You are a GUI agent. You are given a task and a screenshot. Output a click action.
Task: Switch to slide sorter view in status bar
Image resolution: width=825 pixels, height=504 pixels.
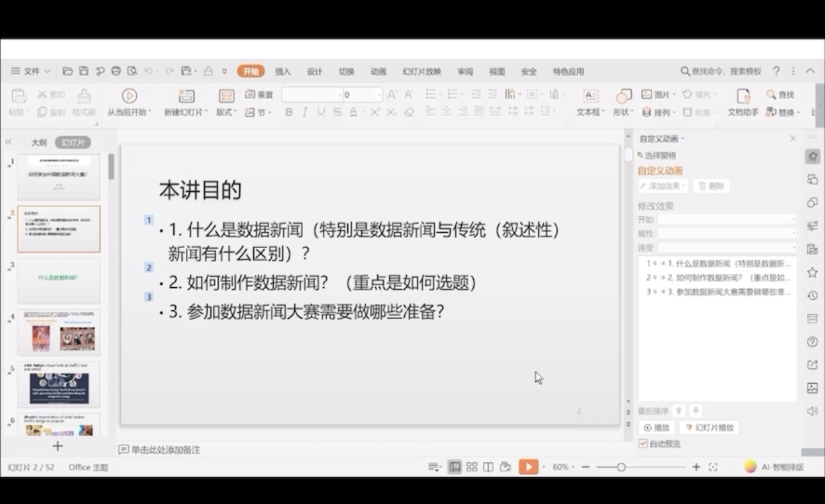pyautogui.click(x=472, y=467)
